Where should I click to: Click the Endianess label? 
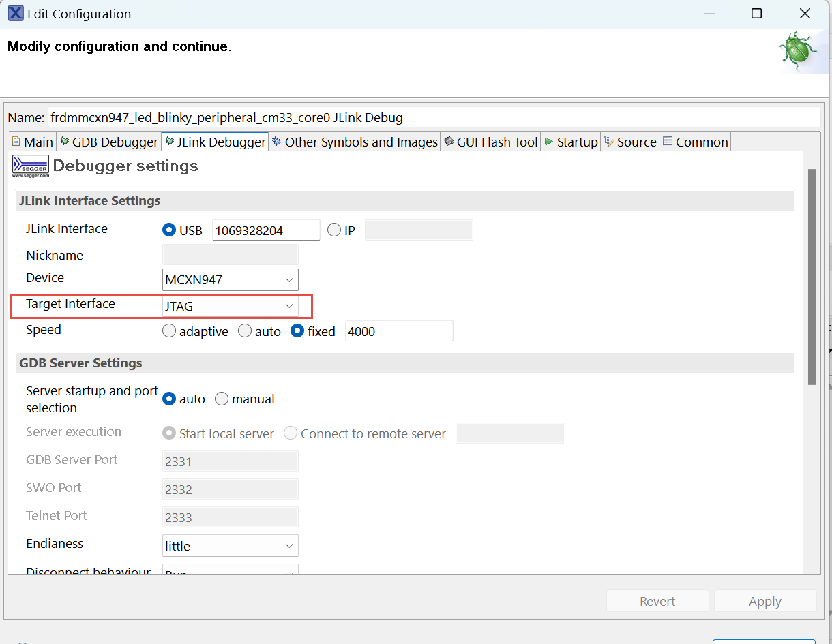pos(55,544)
